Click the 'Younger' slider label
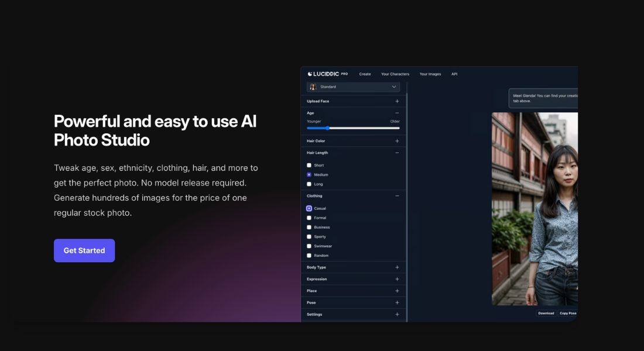 coord(314,122)
